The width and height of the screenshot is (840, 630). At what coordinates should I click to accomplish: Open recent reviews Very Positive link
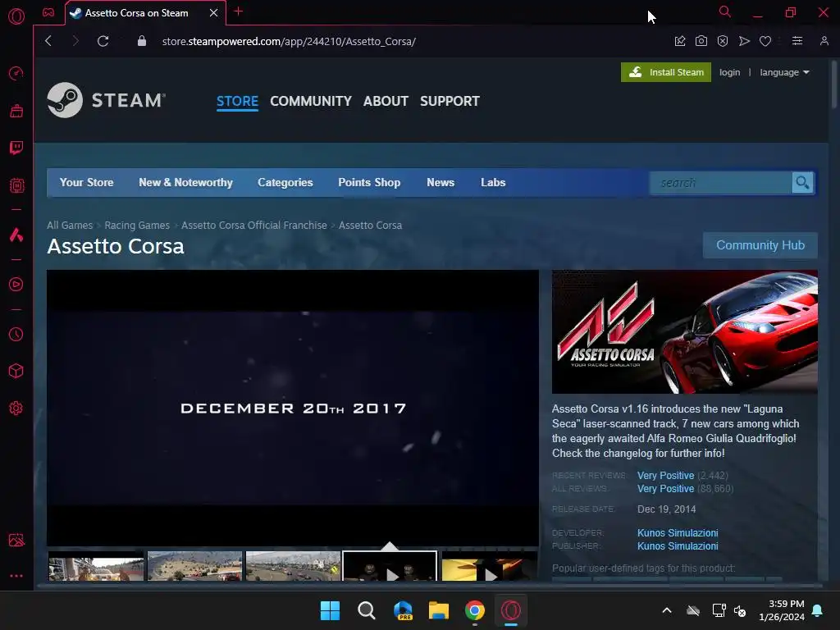[665, 476]
